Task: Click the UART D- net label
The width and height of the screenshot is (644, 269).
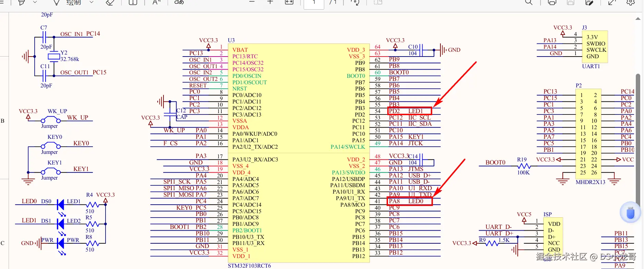Action: pyautogui.click(x=498, y=227)
